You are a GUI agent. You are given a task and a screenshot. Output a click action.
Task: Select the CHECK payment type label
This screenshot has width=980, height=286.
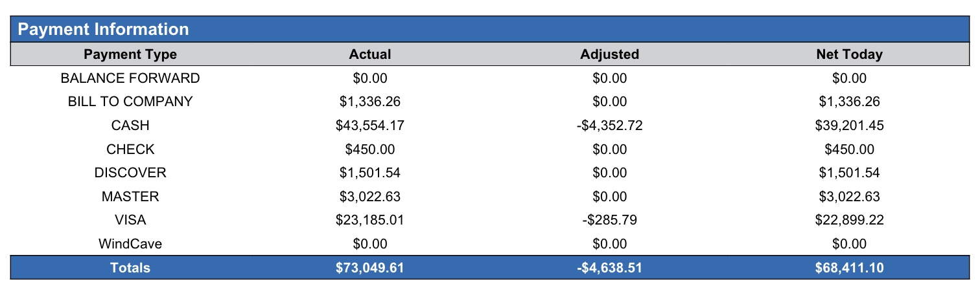pyautogui.click(x=130, y=149)
